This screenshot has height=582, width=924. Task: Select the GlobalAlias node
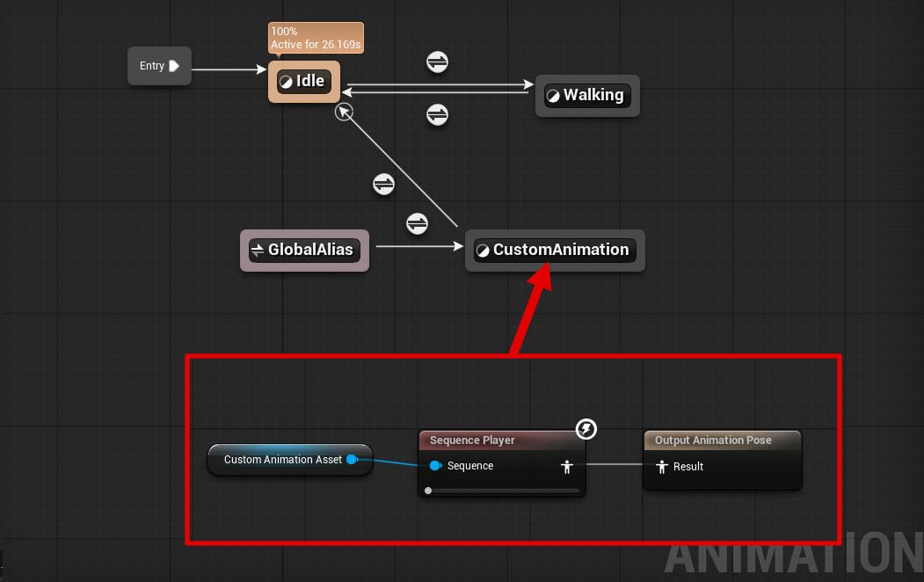point(304,251)
